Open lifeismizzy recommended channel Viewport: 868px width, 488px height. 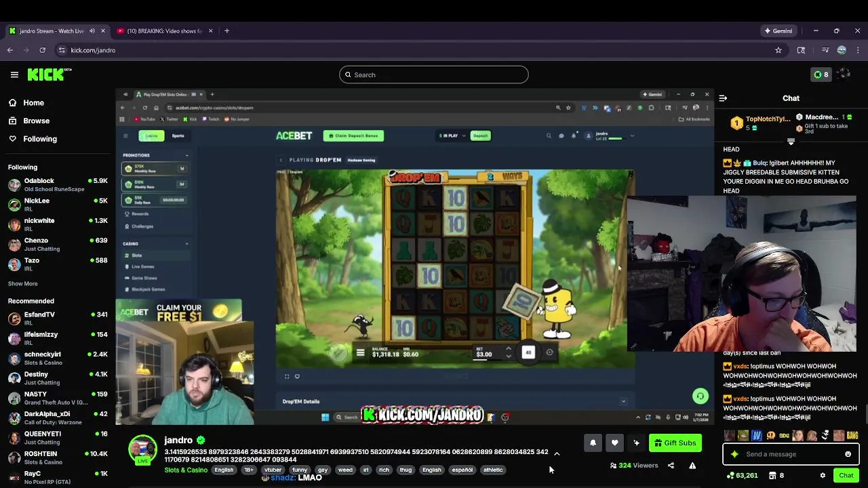pos(58,338)
